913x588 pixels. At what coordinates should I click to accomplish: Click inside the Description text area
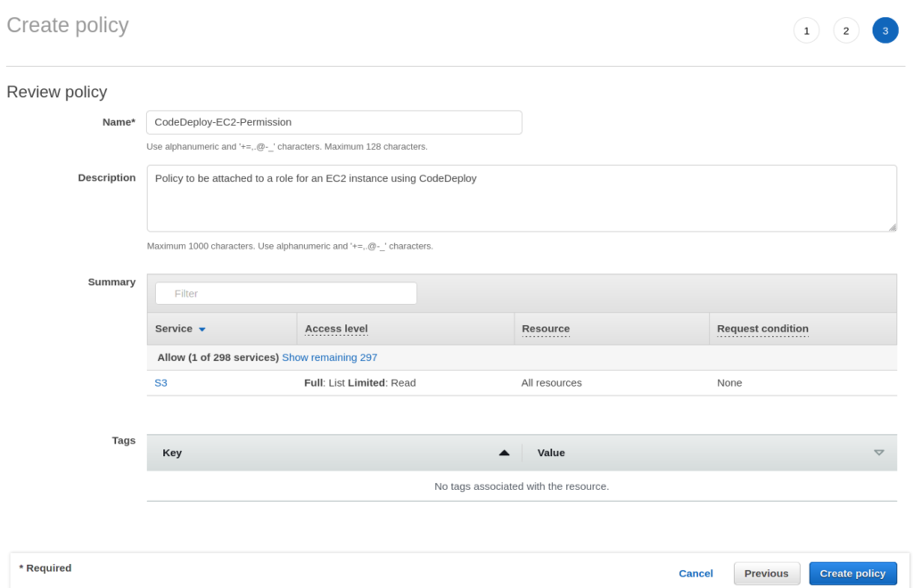coord(521,198)
